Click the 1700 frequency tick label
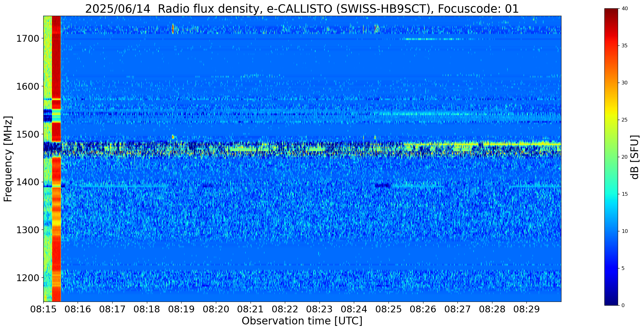 click(x=28, y=38)
